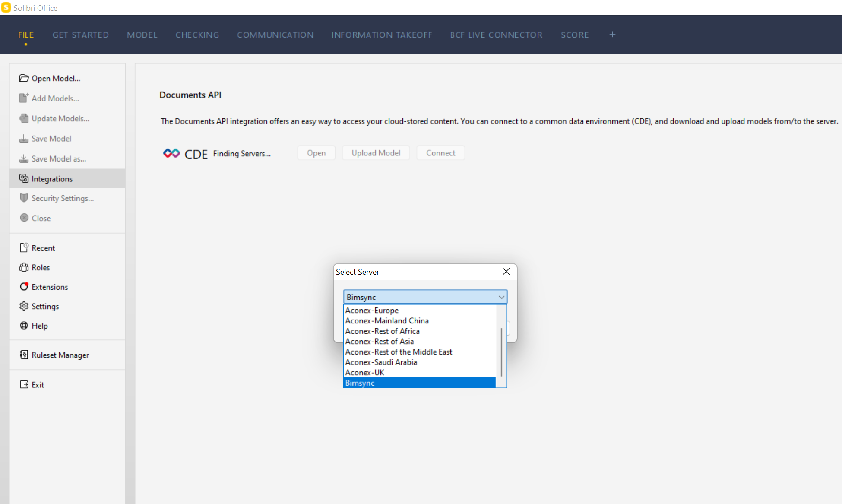This screenshot has width=842, height=504.
Task: Open the Roles menu entry text
Action: (x=41, y=267)
